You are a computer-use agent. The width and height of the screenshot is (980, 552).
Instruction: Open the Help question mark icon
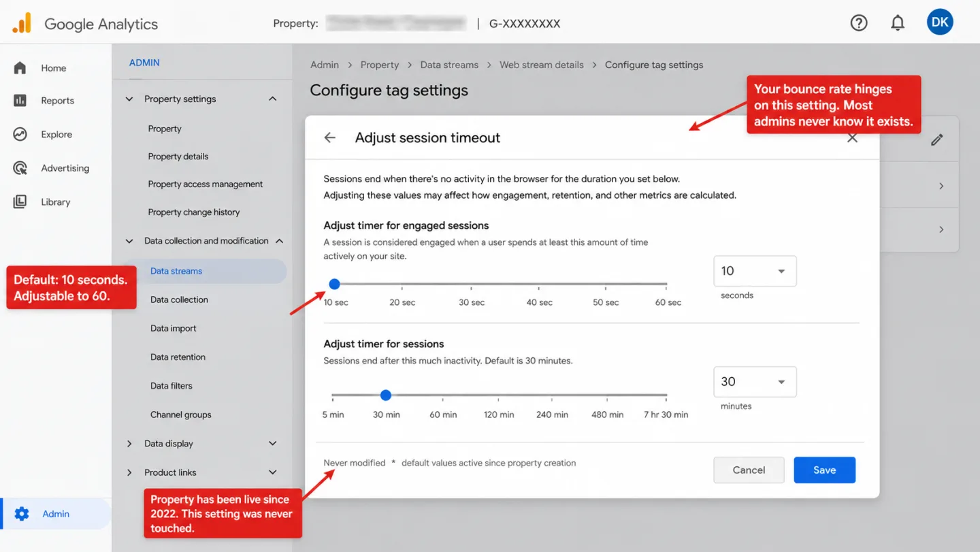[859, 23]
